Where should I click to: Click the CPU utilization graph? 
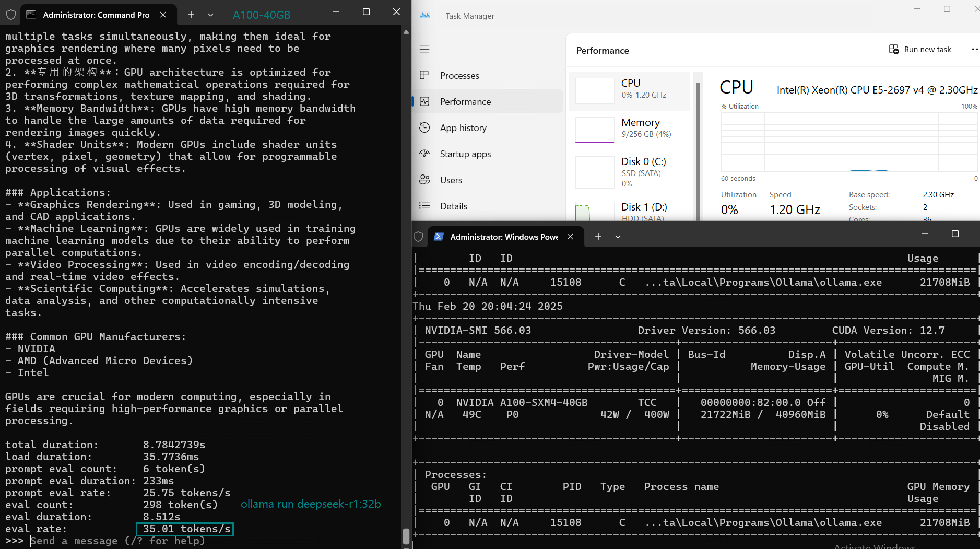coord(849,142)
